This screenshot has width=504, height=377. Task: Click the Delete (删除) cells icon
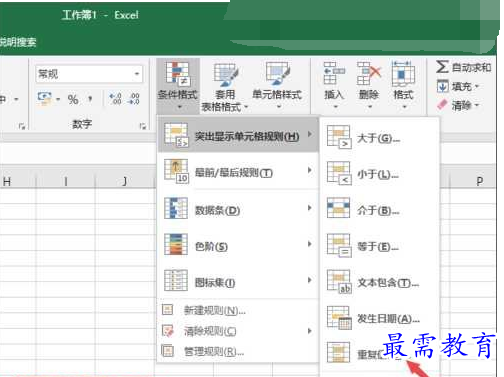click(x=369, y=73)
